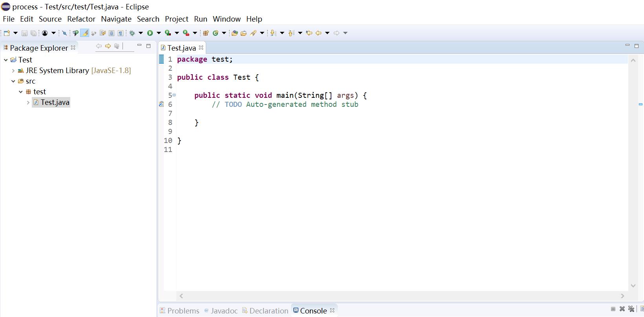
Task: Select the Test.java editor tab
Action: click(x=181, y=48)
